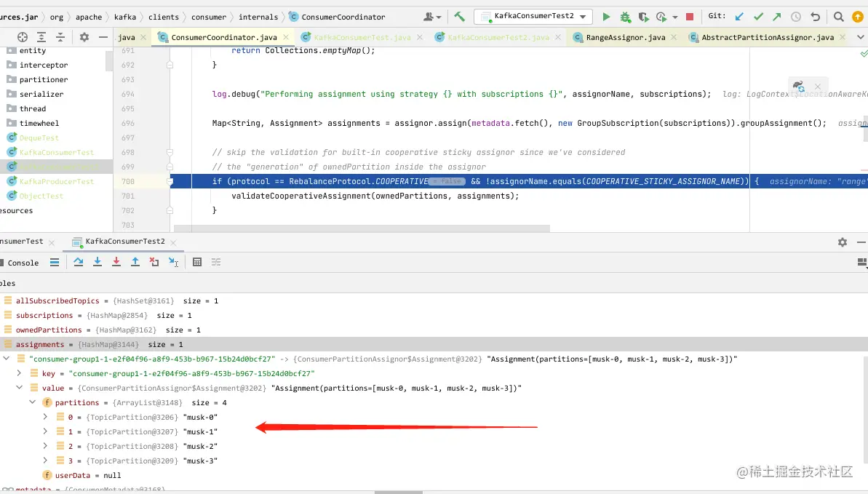Open the Console debugger tab
Screen dimensions: 868x494
[x=23, y=263]
